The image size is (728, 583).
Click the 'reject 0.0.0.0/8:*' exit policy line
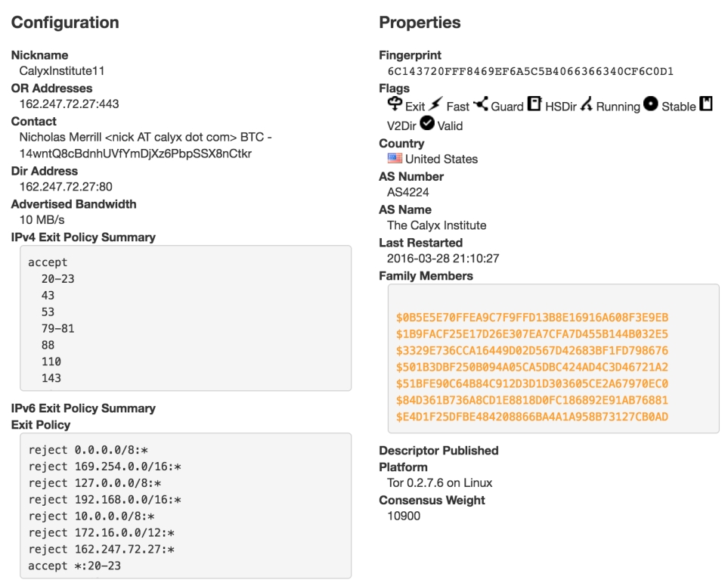(83, 450)
